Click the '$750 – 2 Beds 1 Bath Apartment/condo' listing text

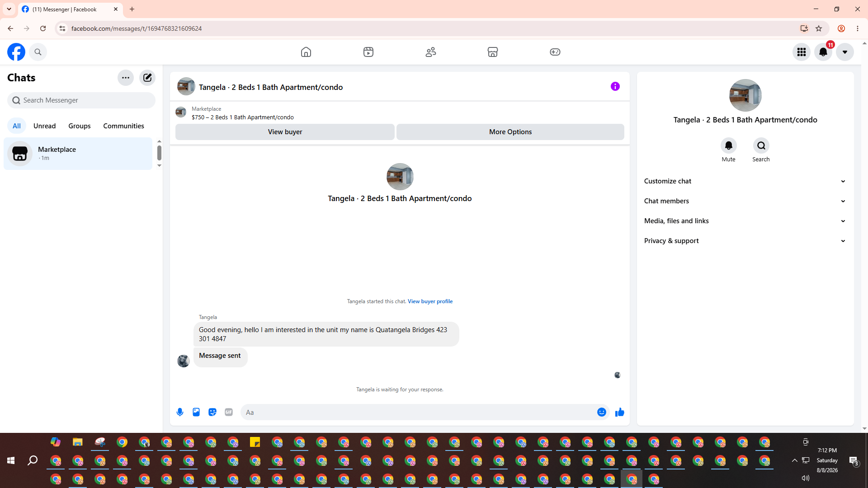pos(243,117)
